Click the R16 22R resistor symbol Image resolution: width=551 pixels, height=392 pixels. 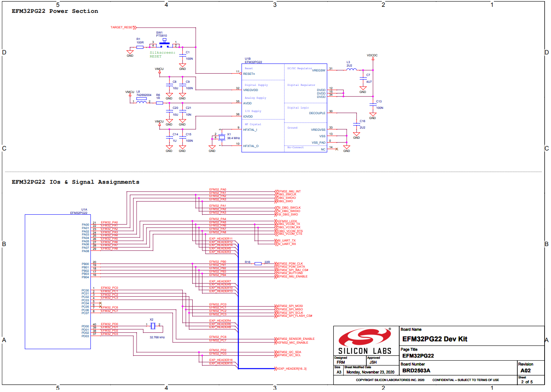(258, 263)
